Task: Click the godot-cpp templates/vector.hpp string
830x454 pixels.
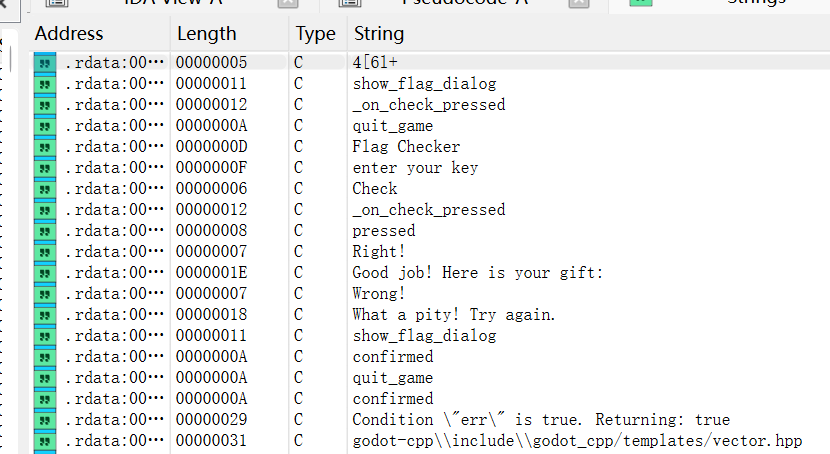Action: pyautogui.click(x=578, y=440)
